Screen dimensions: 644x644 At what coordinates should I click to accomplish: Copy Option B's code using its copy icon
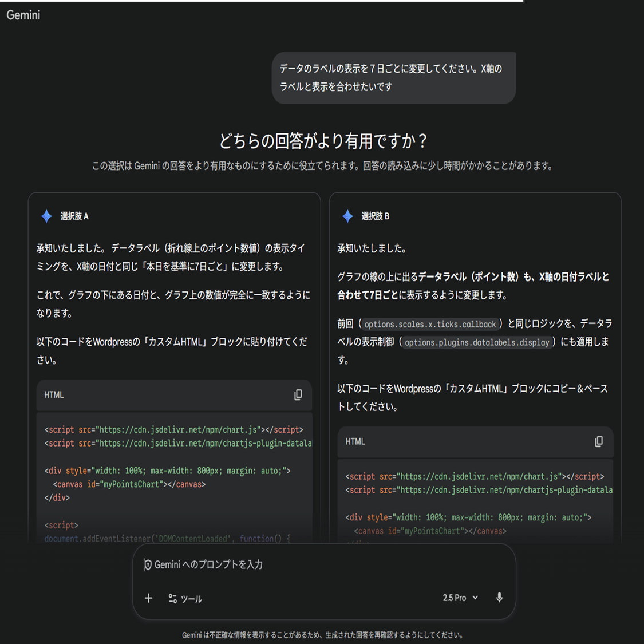(x=599, y=441)
